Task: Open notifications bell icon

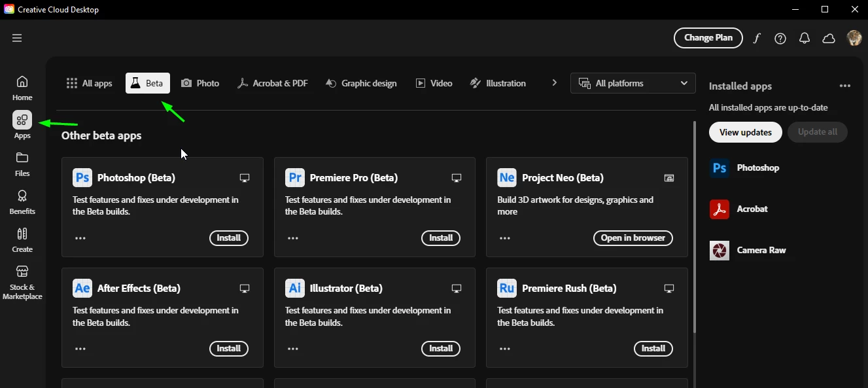Action: click(805, 38)
